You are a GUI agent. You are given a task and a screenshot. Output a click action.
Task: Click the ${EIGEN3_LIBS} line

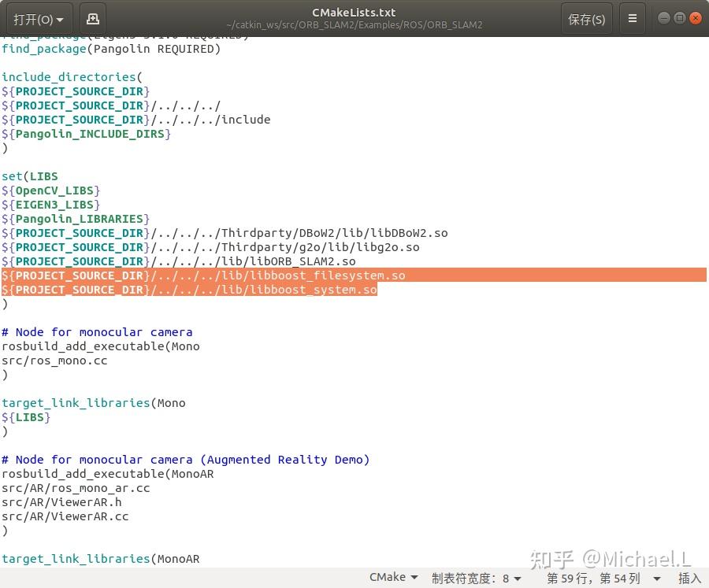[x=50, y=205]
